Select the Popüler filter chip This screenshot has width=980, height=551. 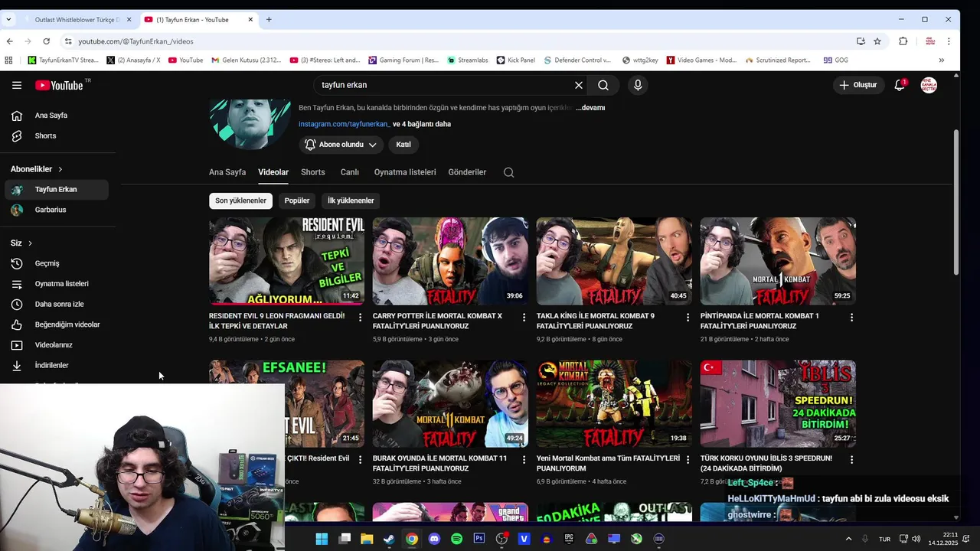point(297,201)
